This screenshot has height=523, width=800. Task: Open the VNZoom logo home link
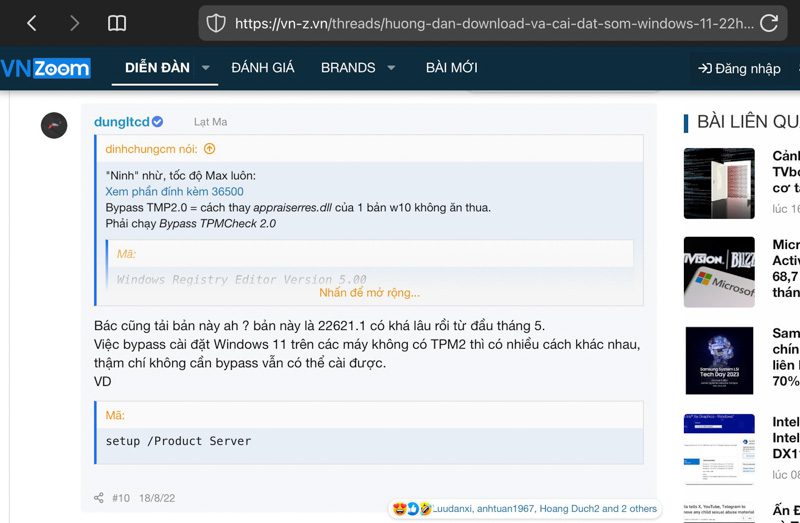coord(45,68)
